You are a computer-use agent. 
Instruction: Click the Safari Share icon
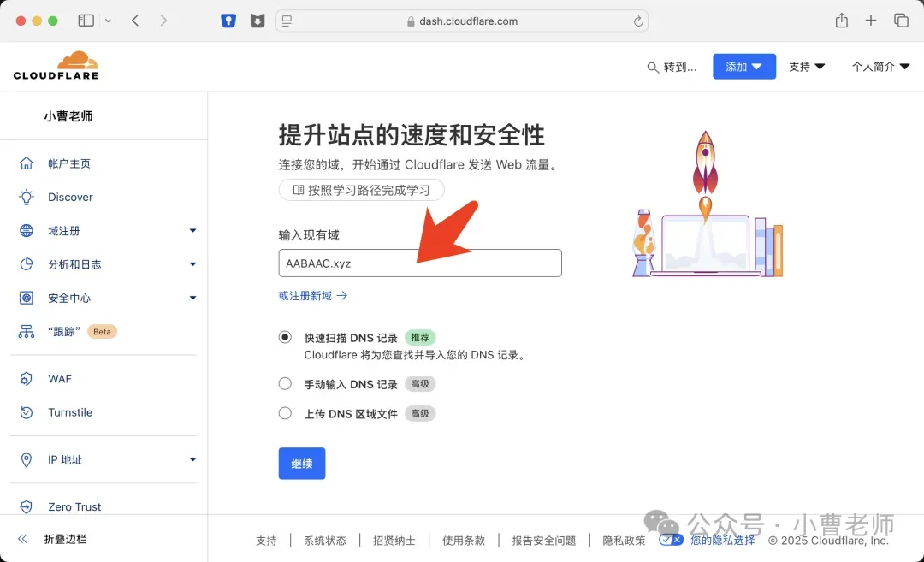coord(842,21)
